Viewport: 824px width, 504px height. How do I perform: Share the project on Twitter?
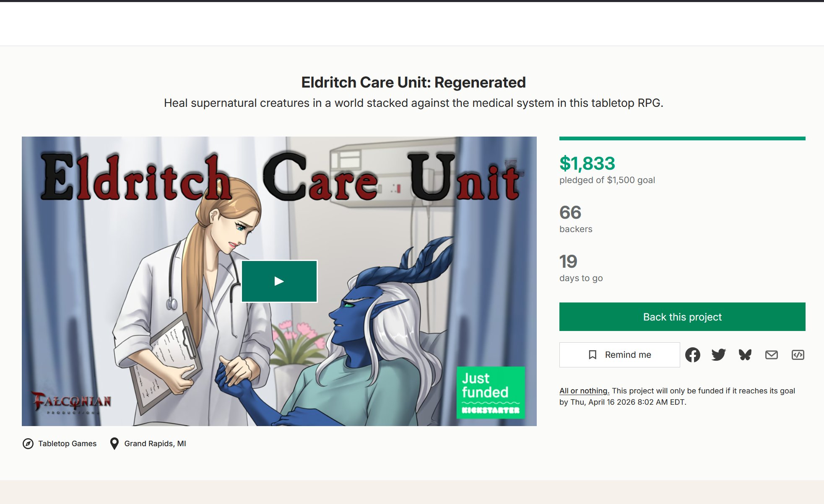tap(718, 355)
